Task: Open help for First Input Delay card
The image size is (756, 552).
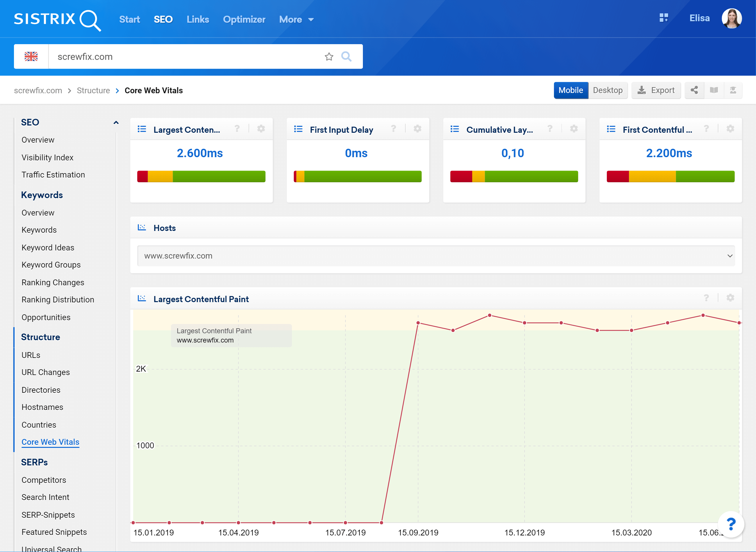Action: (x=393, y=129)
